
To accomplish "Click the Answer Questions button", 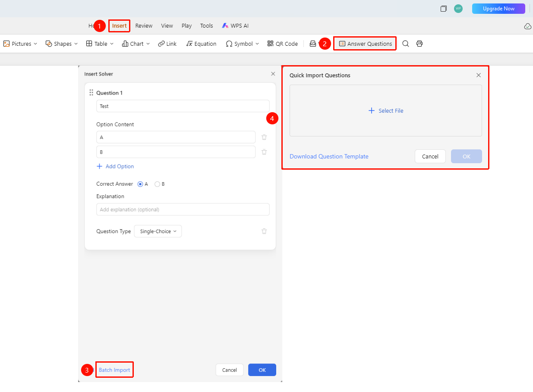I will point(365,44).
